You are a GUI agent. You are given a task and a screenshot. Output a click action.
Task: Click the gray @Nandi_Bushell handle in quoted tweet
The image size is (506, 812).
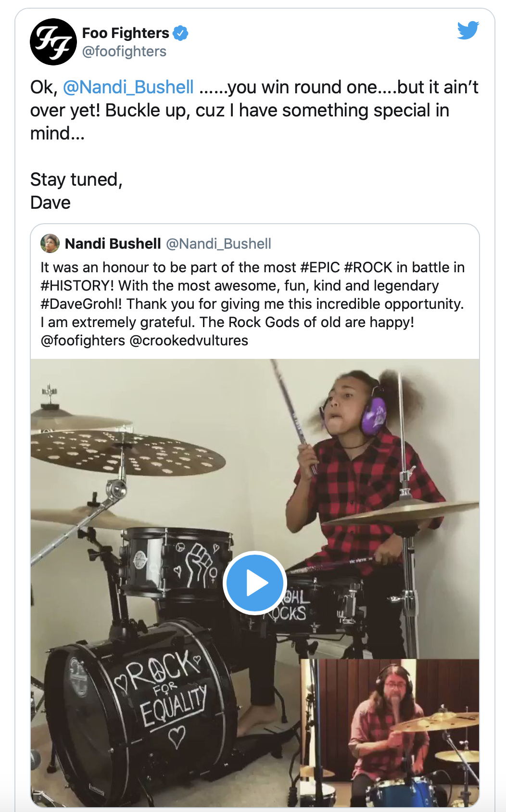point(218,244)
